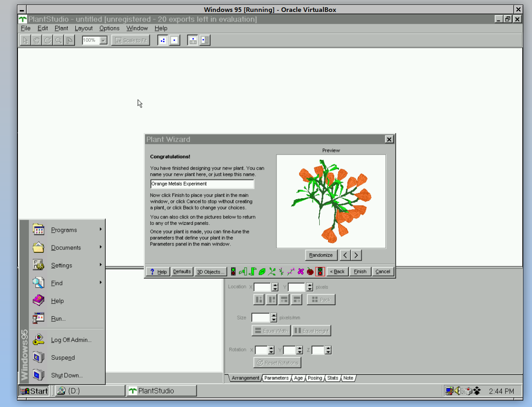Open the Edit menu
Viewport: 532px width, 407px height.
43,28
